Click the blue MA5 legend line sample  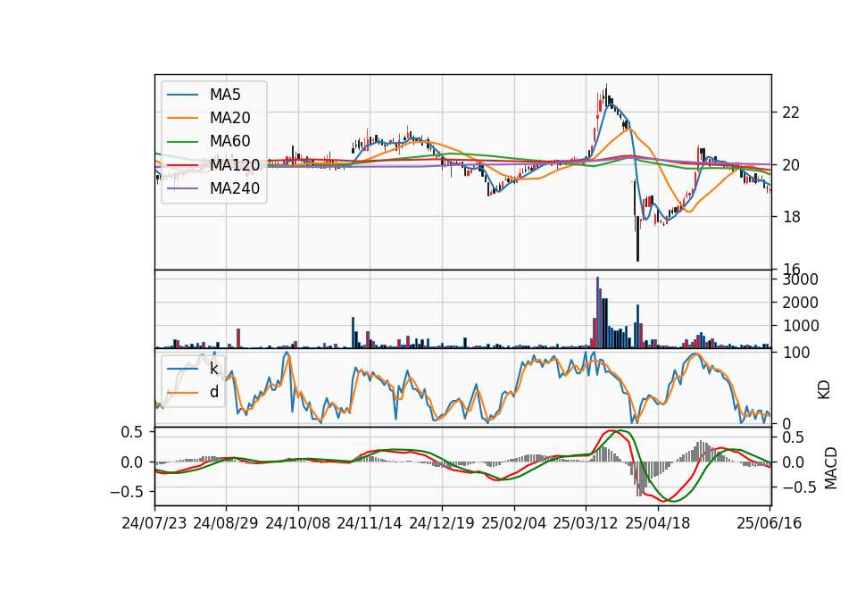182,96
